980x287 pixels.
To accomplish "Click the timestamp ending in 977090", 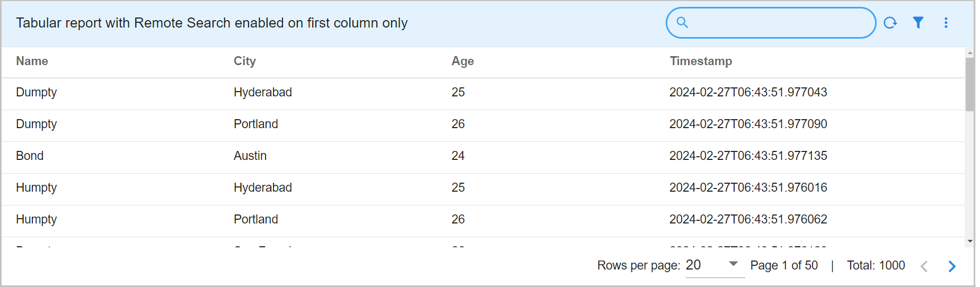I will (748, 124).
